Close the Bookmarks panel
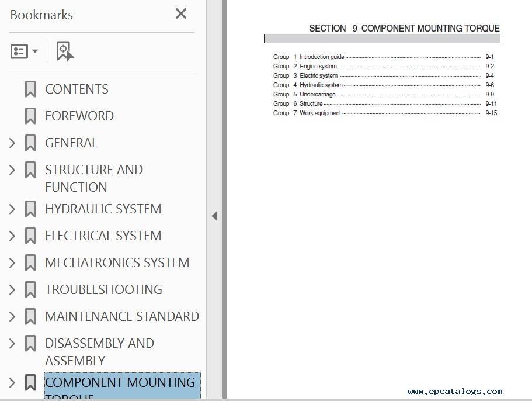 click(181, 13)
